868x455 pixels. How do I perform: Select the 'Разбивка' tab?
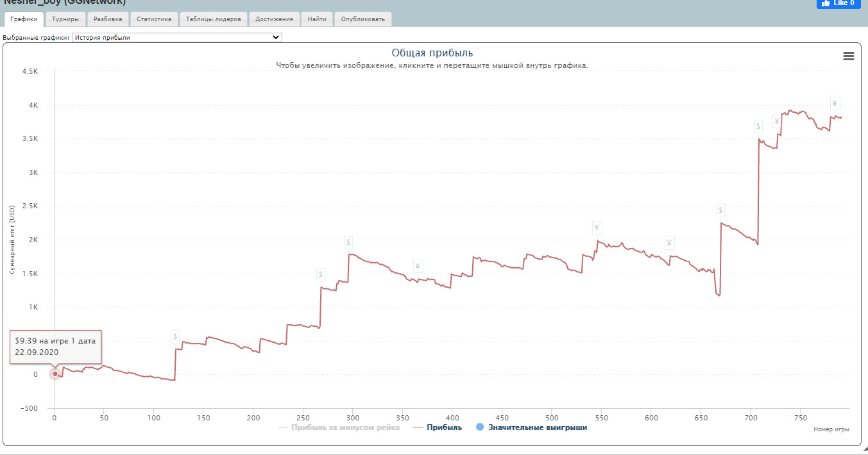click(x=108, y=19)
